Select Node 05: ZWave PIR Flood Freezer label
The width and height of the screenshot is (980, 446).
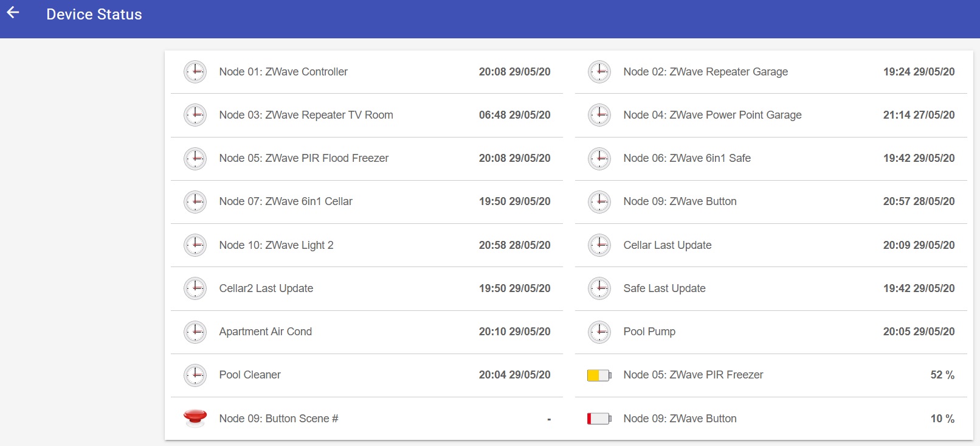point(304,158)
